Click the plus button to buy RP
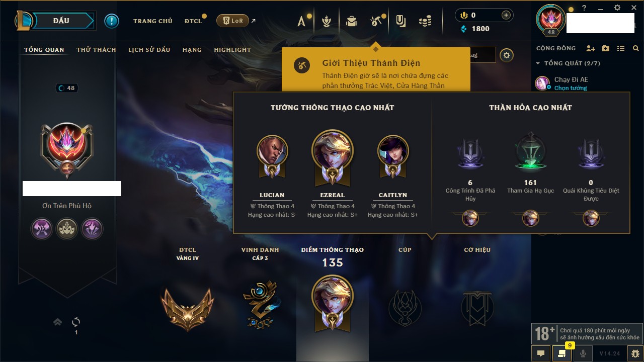The height and width of the screenshot is (362, 644). [x=506, y=15]
